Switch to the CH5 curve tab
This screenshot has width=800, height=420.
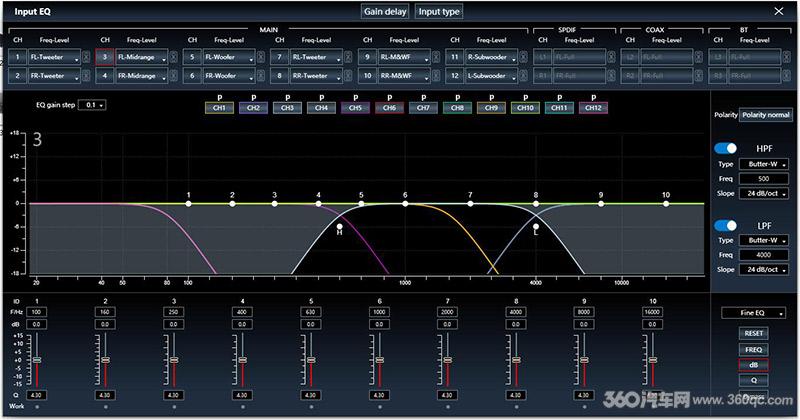pyautogui.click(x=356, y=108)
